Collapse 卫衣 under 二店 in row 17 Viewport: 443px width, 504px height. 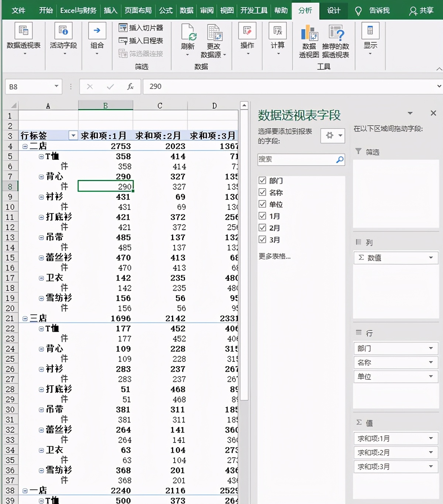click(41, 278)
